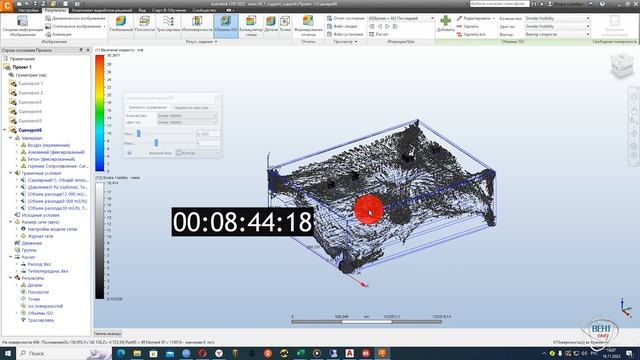This screenshot has height=360, width=640.
Task: Open the Статическое изображение dropdown arrow
Action: point(104,26)
